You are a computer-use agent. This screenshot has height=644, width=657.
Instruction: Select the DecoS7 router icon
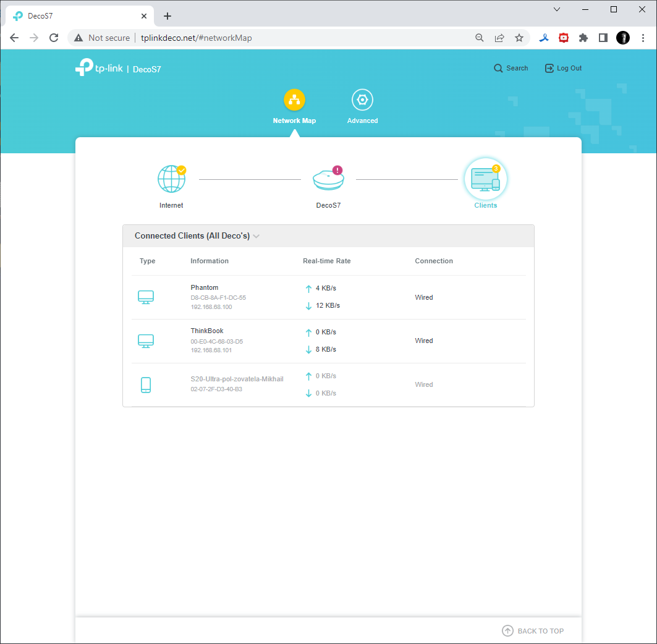(329, 179)
